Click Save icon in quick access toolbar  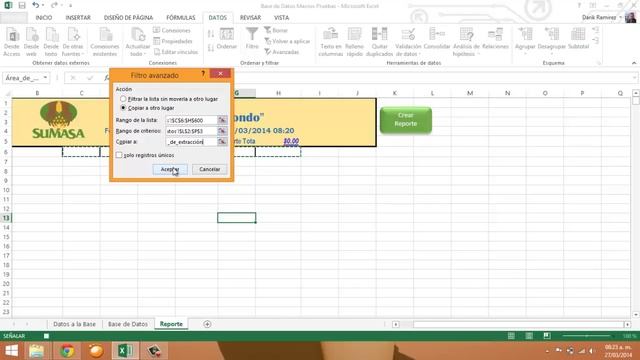(x=22, y=5)
